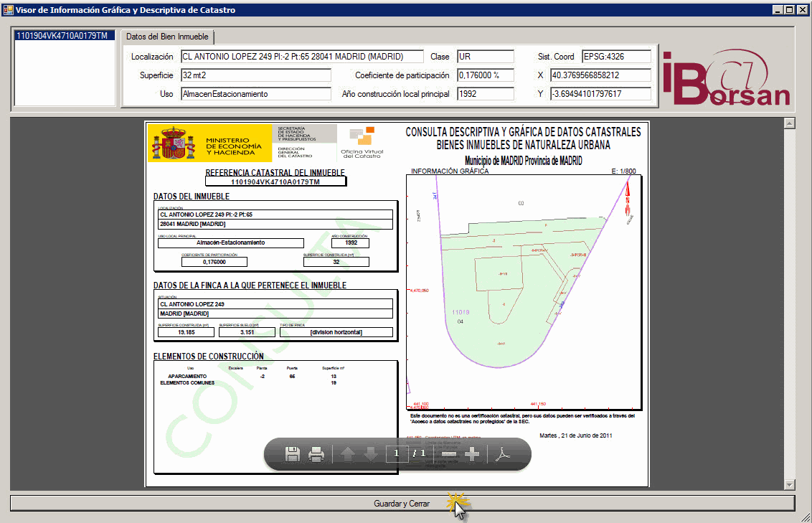Viewport: 812px width, 523px height.
Task: Go to previous page with up arrow
Action: 347,454
